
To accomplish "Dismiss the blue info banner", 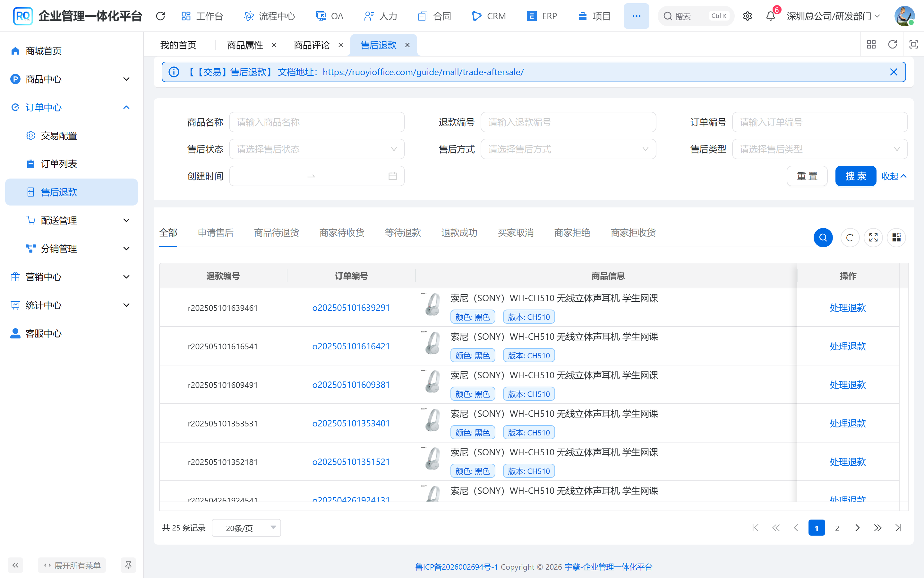I will click(894, 72).
